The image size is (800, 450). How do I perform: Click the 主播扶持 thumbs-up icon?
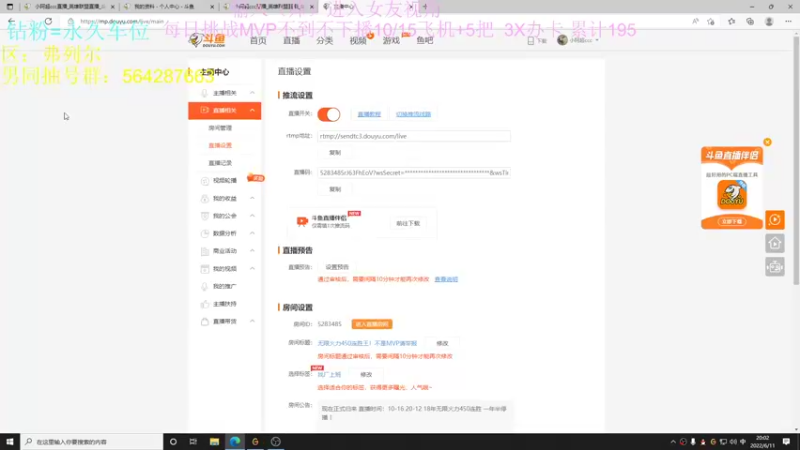205,304
